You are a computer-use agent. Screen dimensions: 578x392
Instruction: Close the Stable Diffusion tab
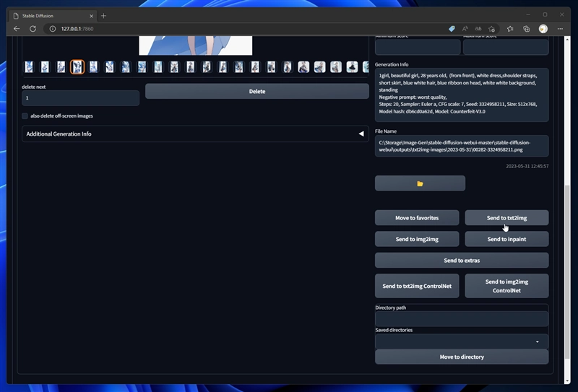(92, 16)
